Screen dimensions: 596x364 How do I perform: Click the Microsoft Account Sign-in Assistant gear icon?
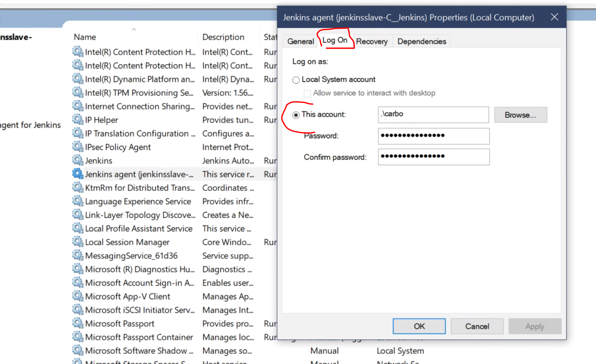tap(78, 283)
